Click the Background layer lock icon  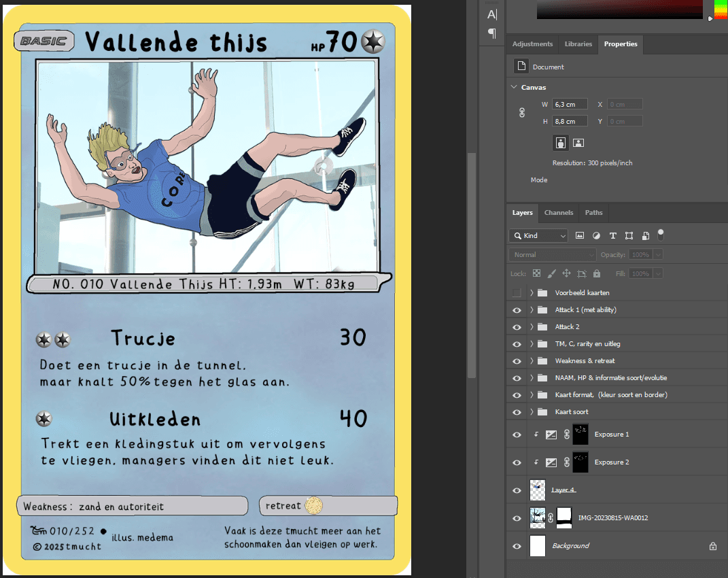point(712,546)
